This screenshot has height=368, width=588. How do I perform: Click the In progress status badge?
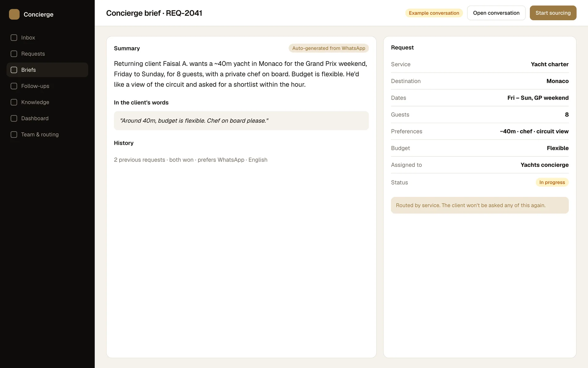coord(552,182)
